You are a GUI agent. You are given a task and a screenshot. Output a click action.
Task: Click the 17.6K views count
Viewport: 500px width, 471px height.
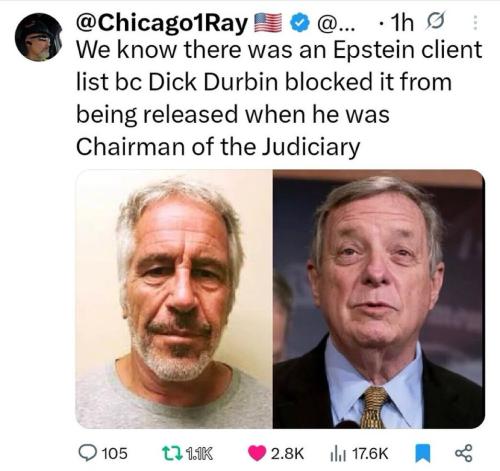(x=370, y=454)
